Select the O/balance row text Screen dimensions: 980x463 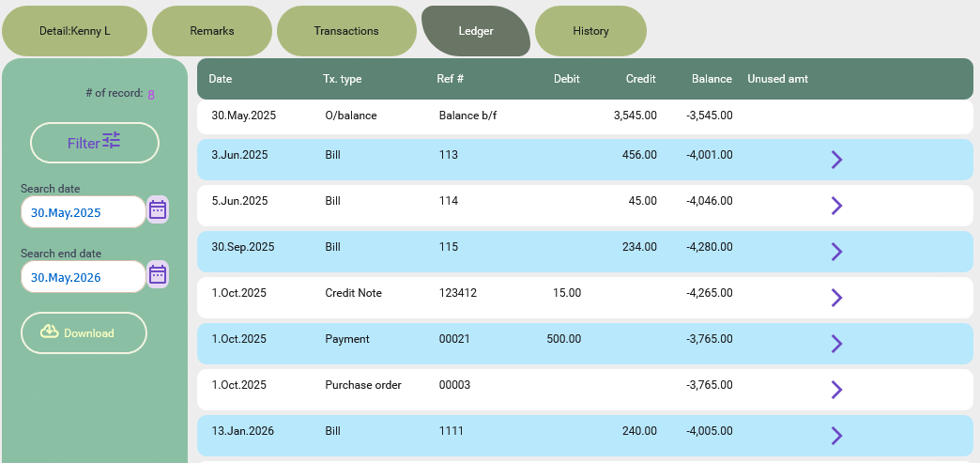point(351,116)
